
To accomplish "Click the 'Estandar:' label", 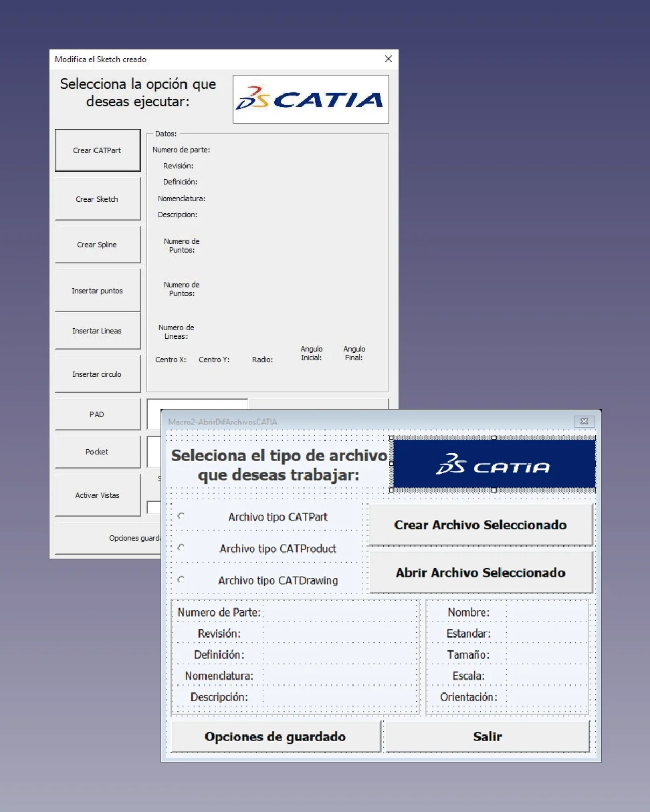I will [469, 633].
